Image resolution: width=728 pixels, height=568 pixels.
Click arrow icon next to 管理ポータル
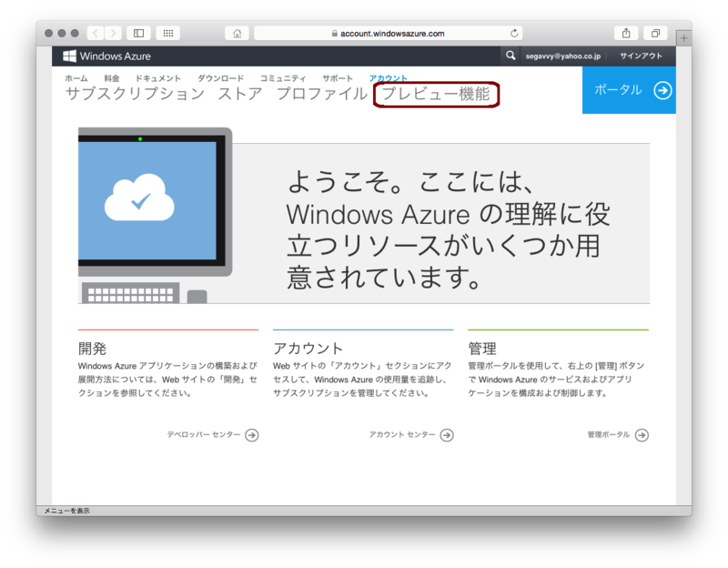642,435
